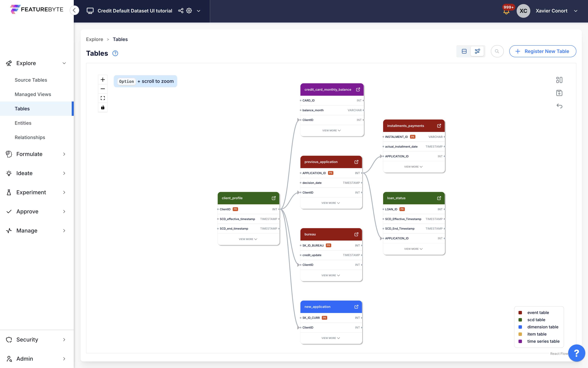Open Source Tables in sidebar
The image size is (588, 368).
[31, 80]
